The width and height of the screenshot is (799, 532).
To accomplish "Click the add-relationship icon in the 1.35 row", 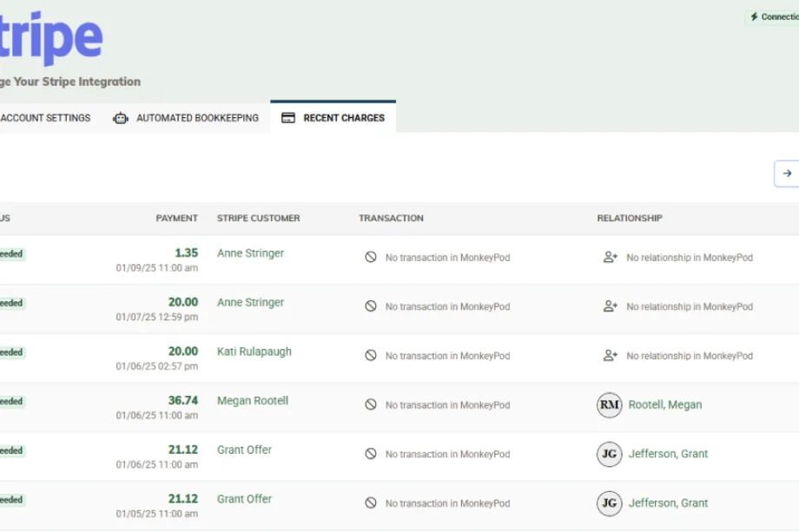I will [610, 257].
